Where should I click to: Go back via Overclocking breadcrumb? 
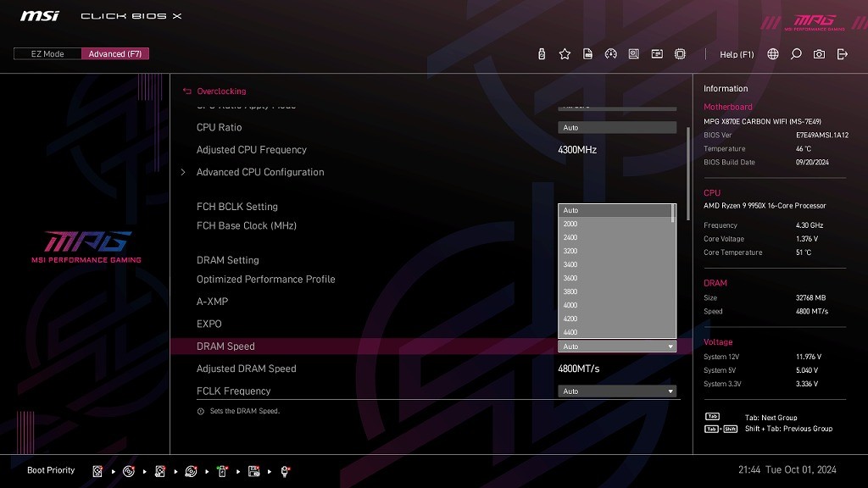(220, 91)
